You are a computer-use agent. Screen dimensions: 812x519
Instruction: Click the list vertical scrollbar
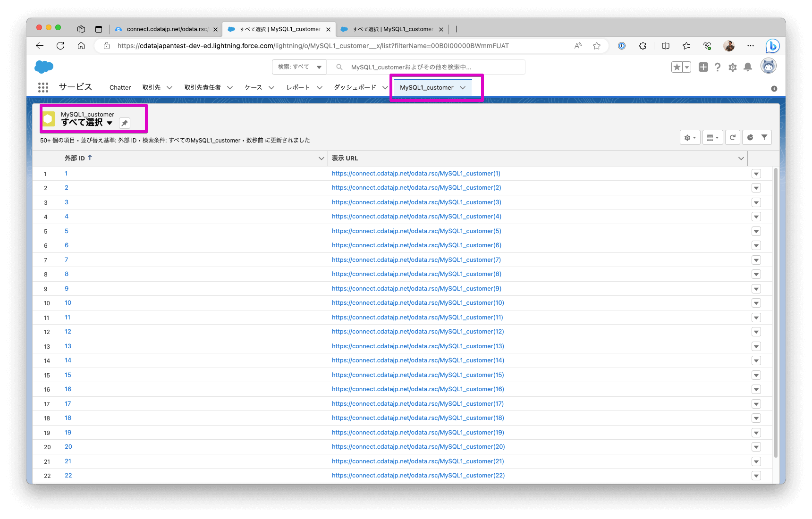point(776,312)
